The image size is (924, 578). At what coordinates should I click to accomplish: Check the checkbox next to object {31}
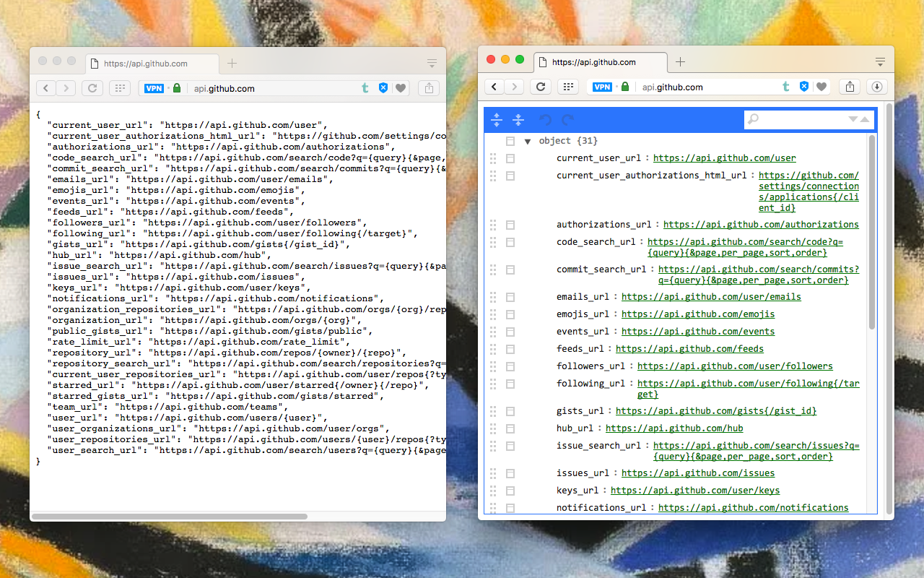pyautogui.click(x=510, y=141)
